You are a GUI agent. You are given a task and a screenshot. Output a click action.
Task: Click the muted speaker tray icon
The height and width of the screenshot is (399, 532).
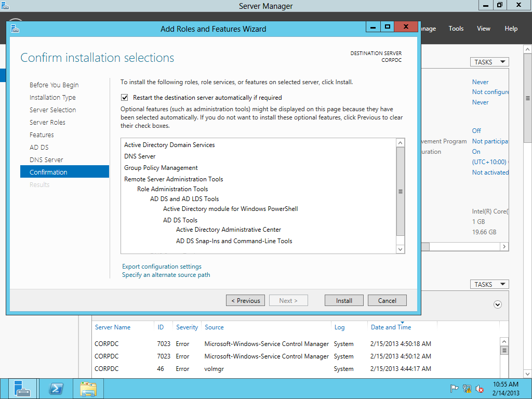480,389
